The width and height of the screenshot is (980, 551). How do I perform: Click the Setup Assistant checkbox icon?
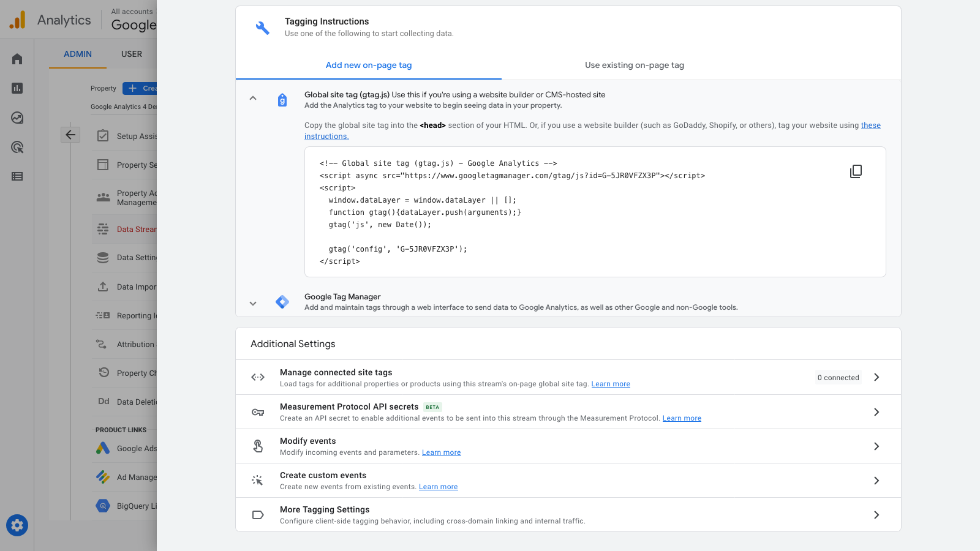click(103, 136)
